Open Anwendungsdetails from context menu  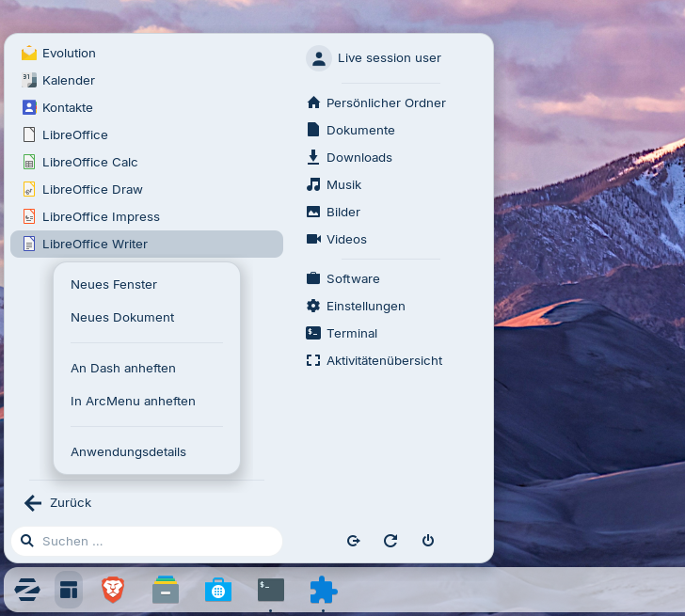(x=128, y=451)
